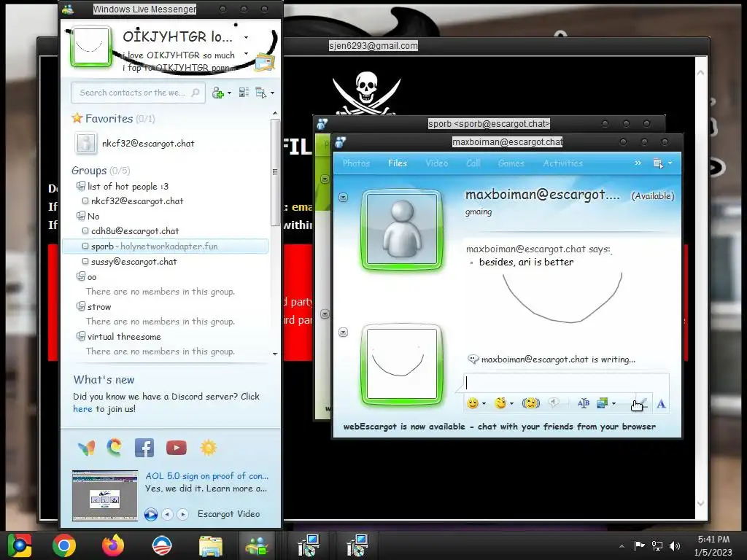Open the background picture dropdown arrow
The image size is (747, 560).
coord(614,403)
